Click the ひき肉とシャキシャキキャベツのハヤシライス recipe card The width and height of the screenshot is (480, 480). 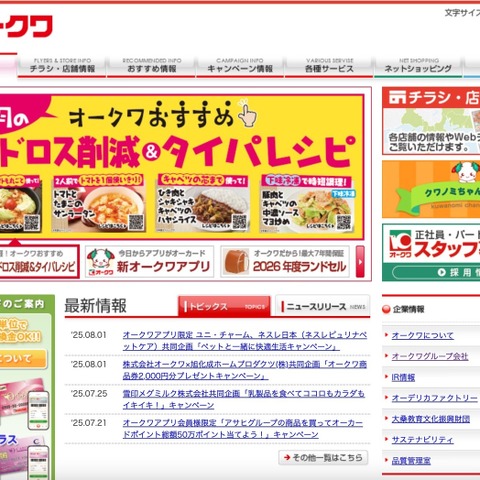203,204
